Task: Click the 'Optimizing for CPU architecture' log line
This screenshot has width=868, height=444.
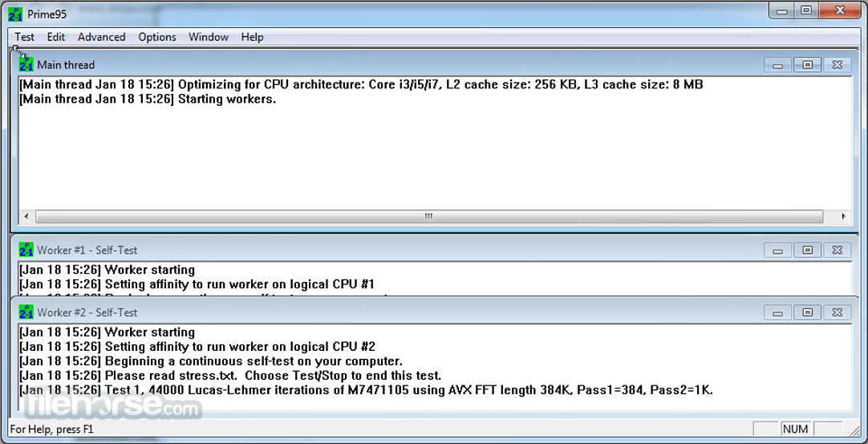Action: coord(361,85)
